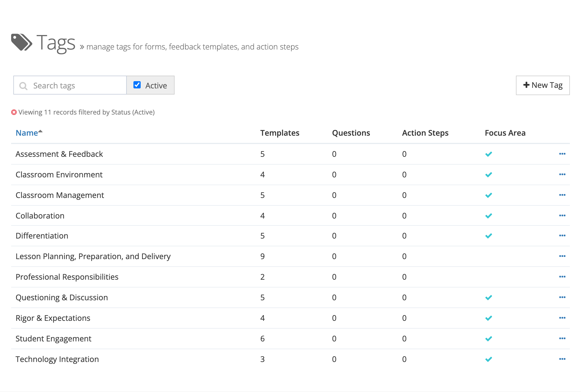
Task: Uncheck the Active filter checkbox
Action: point(137,85)
